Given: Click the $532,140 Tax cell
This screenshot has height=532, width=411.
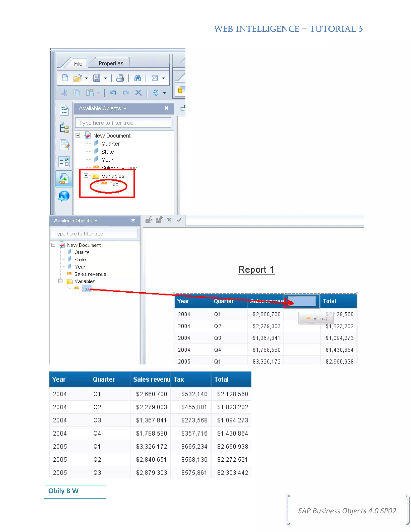Looking at the screenshot, I should pos(191,394).
